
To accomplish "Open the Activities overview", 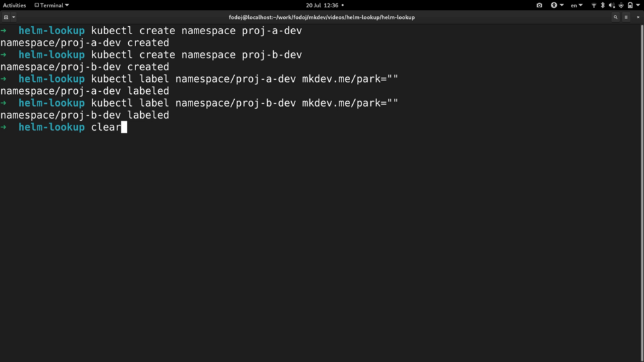I will pos(14,5).
